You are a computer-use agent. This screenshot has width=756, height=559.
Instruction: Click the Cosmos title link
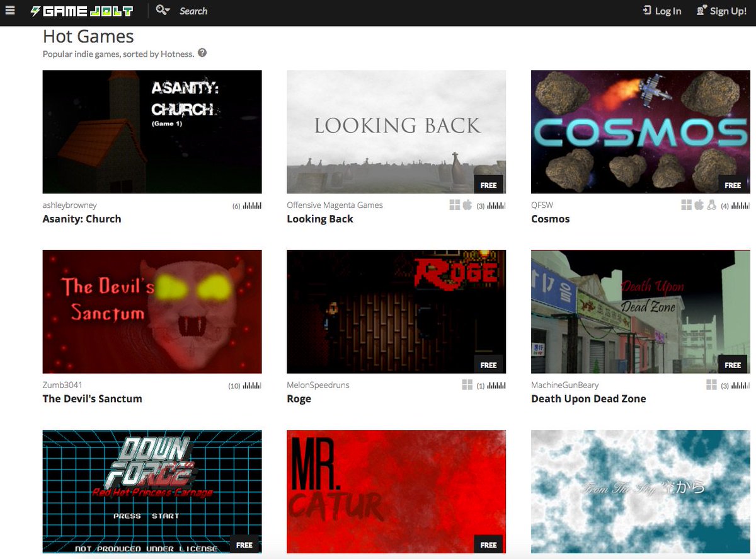[x=550, y=219]
